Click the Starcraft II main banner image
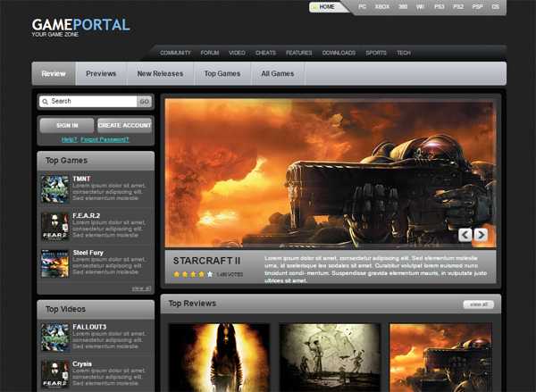 pos(331,173)
